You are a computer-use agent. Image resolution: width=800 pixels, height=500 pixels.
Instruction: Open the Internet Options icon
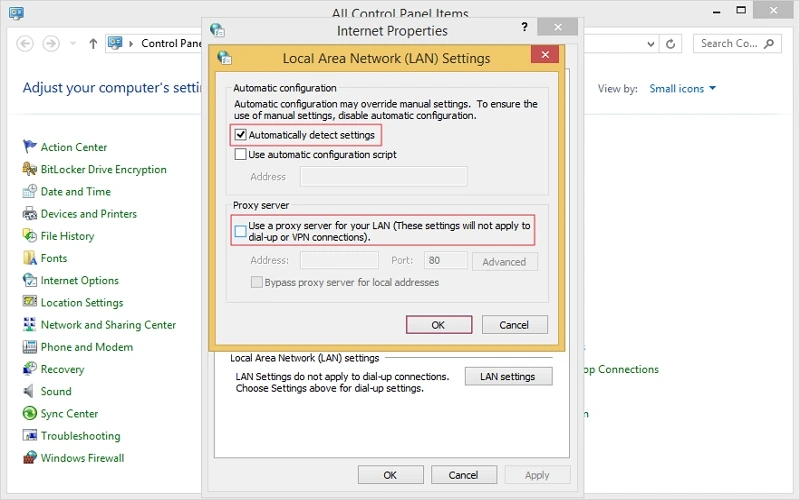point(30,280)
